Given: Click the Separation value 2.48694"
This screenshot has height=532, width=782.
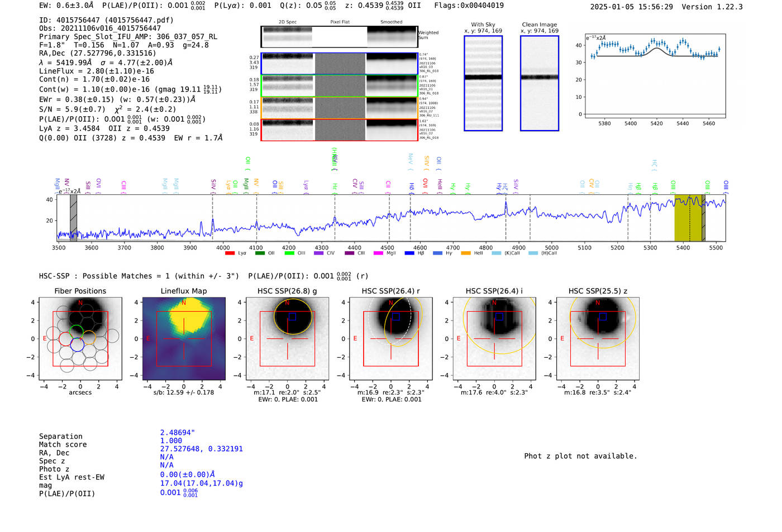Looking at the screenshot, I should [x=178, y=433].
